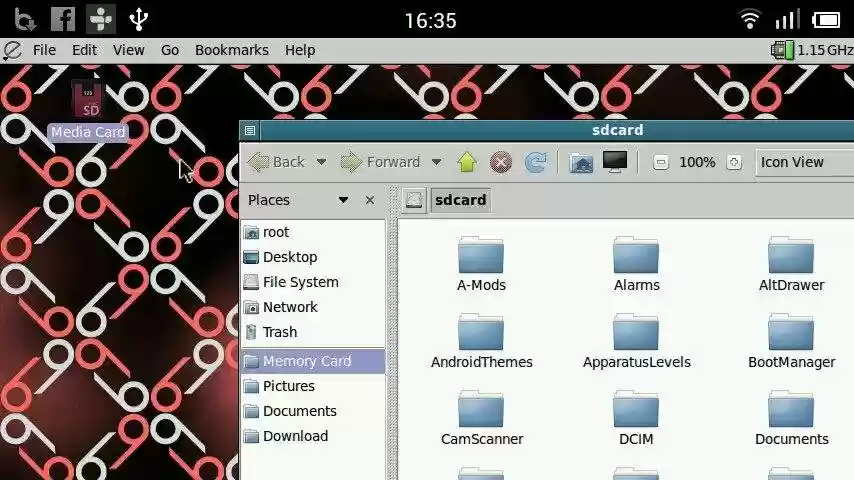
Task: Select Memory Card bookmark
Action: point(313,361)
